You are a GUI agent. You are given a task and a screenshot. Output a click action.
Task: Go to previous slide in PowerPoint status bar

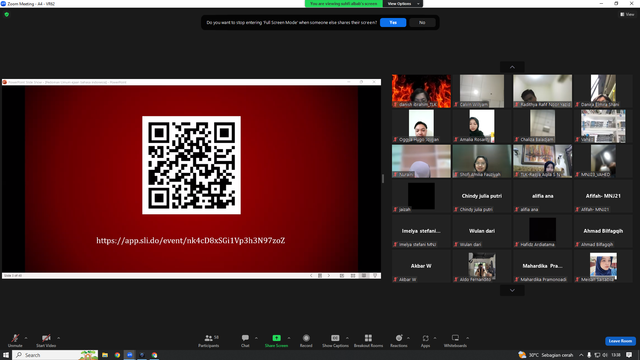click(311, 276)
